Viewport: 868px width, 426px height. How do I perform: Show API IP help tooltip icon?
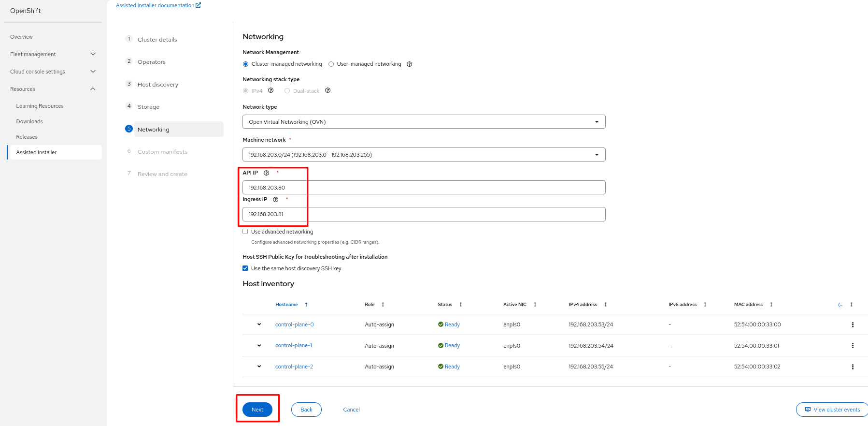coord(266,173)
